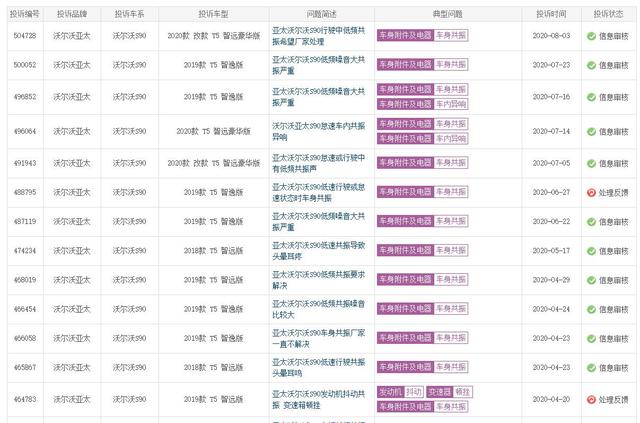This screenshot has height=423, width=640.
Task: Click green check icon for complaint 496064
Action: tap(591, 131)
